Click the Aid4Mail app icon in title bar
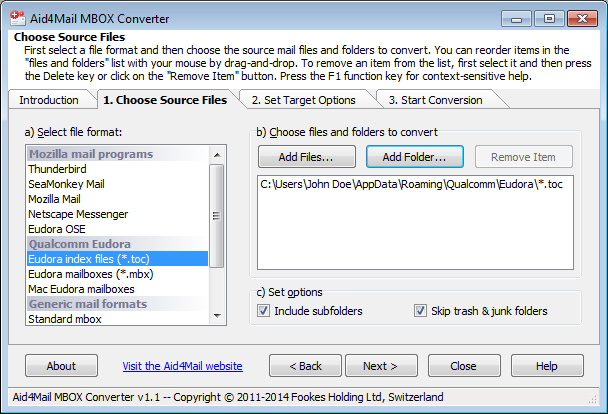The height and width of the screenshot is (414, 608). tap(18, 18)
